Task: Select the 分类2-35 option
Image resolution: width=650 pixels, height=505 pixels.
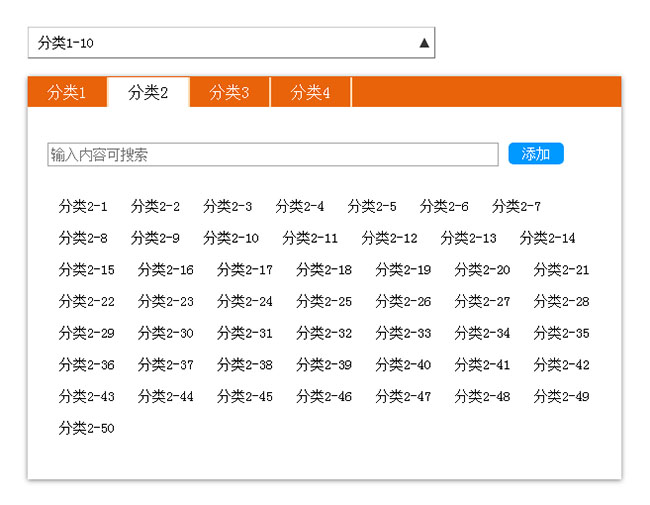Action: pyautogui.click(x=561, y=334)
